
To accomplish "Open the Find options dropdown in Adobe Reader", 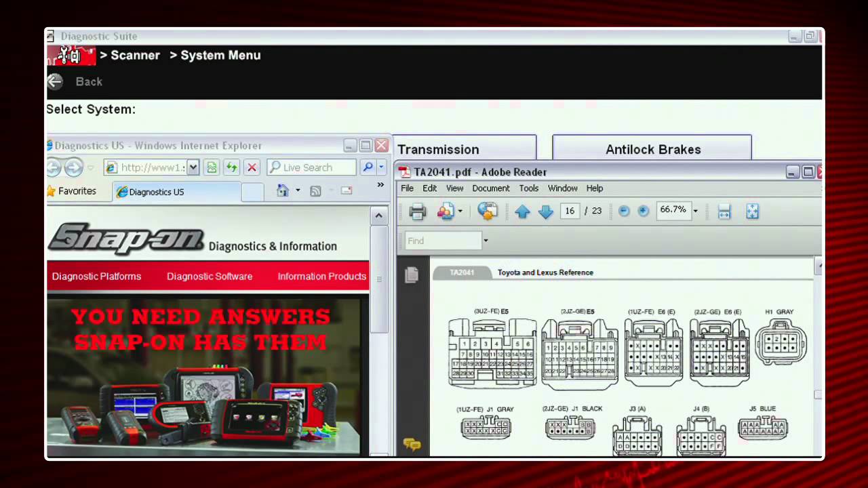I will (x=486, y=241).
